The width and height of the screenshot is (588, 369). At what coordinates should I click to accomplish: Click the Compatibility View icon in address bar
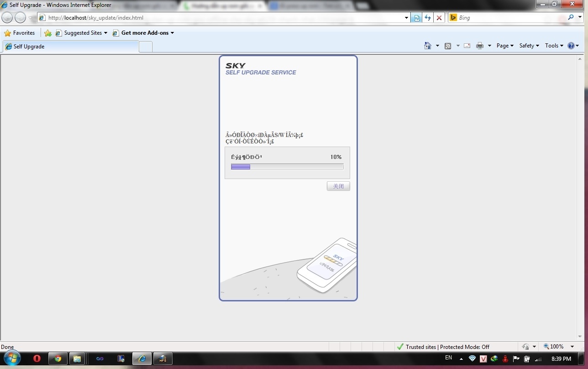pos(416,18)
